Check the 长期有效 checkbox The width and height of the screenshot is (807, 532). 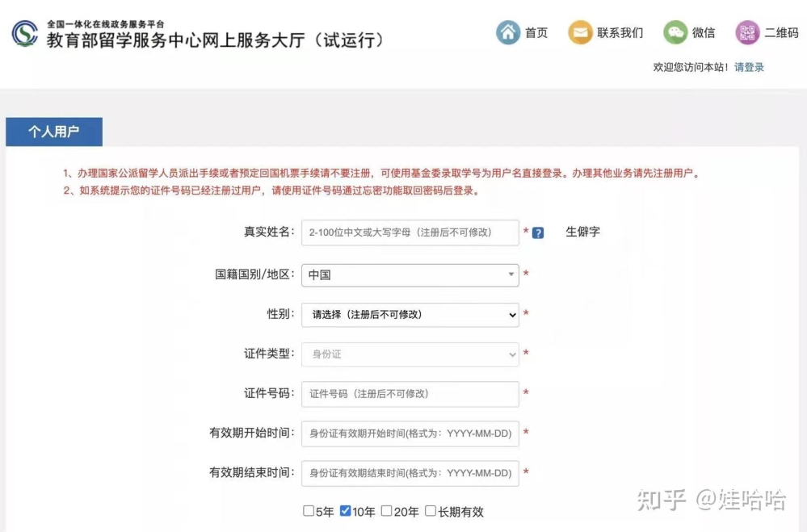coord(431,511)
